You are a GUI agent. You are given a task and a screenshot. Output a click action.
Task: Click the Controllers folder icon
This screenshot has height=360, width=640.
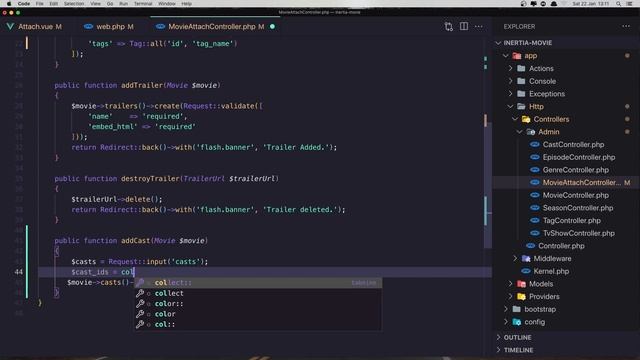pos(526,119)
